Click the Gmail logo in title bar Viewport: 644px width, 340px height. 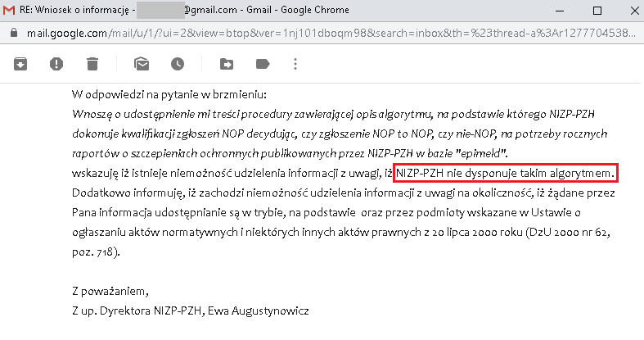[x=11, y=11]
